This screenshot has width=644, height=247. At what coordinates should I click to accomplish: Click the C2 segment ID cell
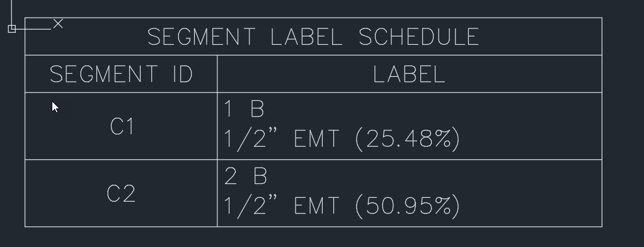(121, 193)
